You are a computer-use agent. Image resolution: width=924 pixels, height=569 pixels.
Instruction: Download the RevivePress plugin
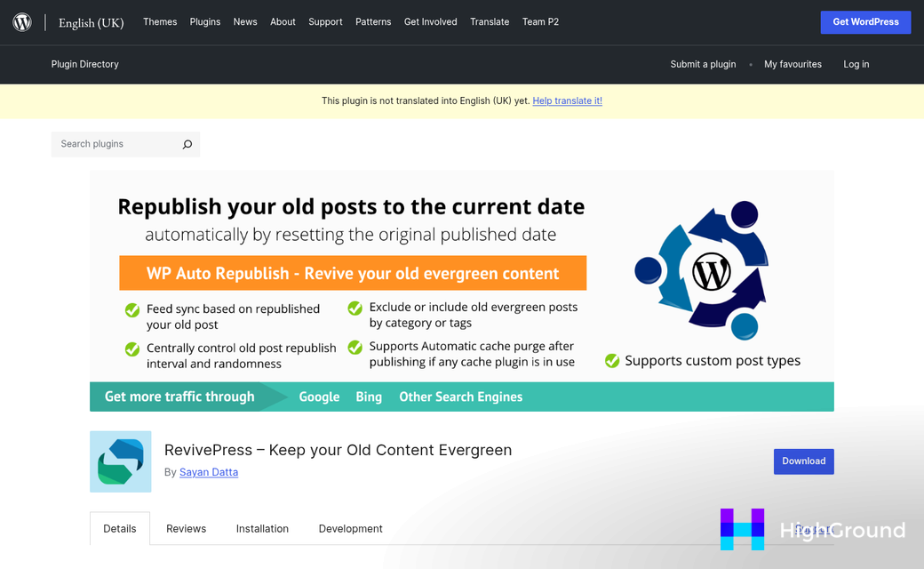pyautogui.click(x=803, y=461)
